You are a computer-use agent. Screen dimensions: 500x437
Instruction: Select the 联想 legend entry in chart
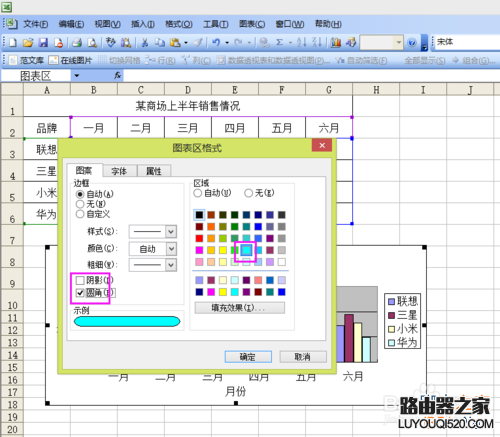pyautogui.click(x=403, y=301)
